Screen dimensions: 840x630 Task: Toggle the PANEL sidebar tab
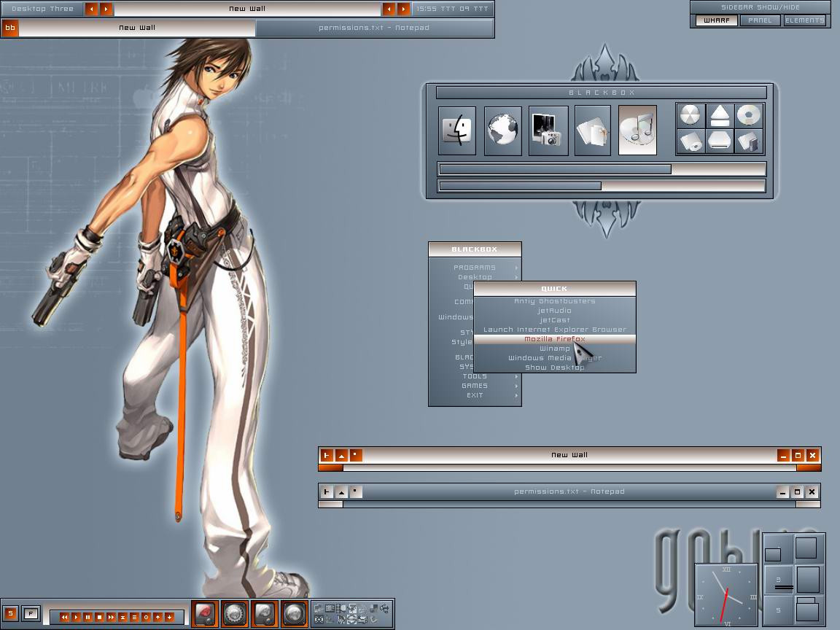point(761,20)
